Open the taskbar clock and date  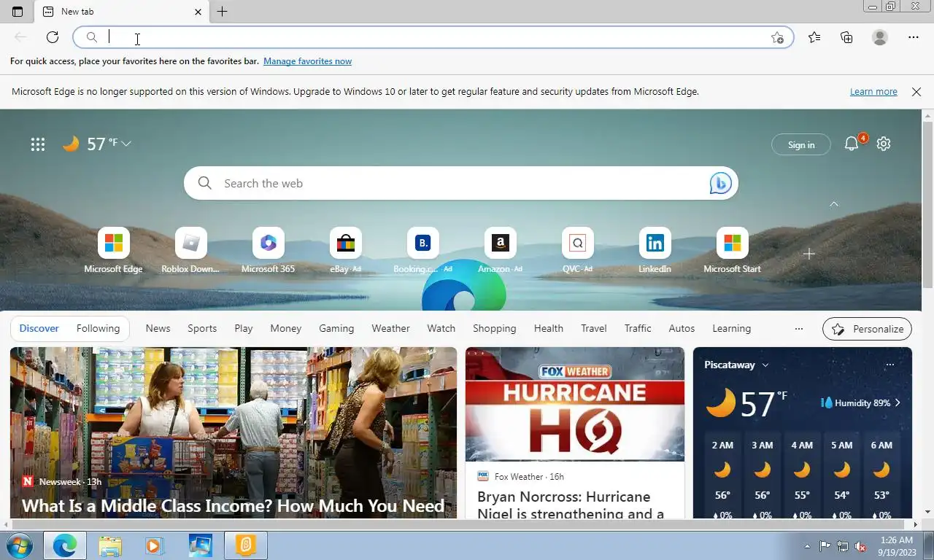897,546
